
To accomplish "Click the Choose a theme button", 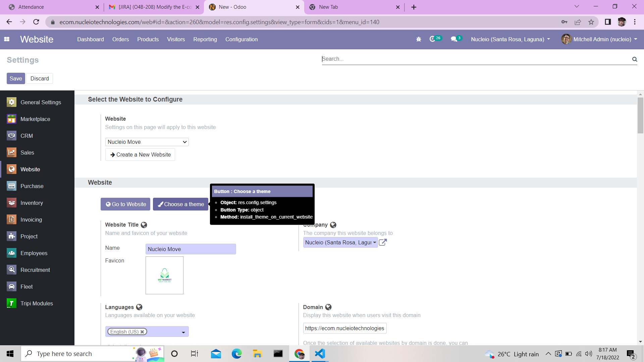I will (x=181, y=204).
